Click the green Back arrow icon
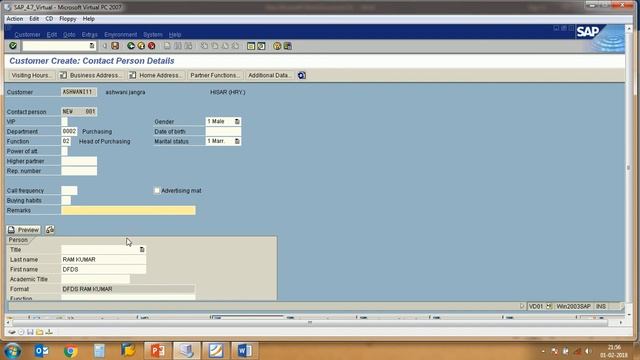 pos(131,46)
